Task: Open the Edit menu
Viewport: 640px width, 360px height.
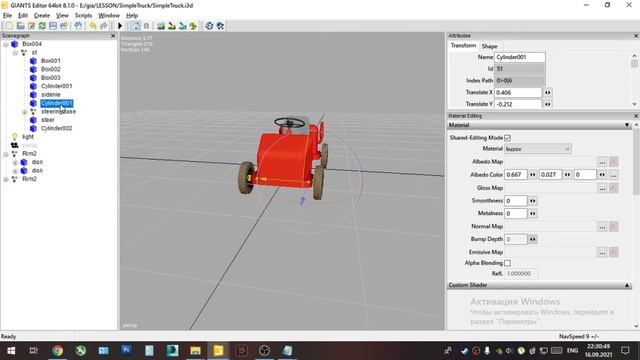Action: click(23, 15)
